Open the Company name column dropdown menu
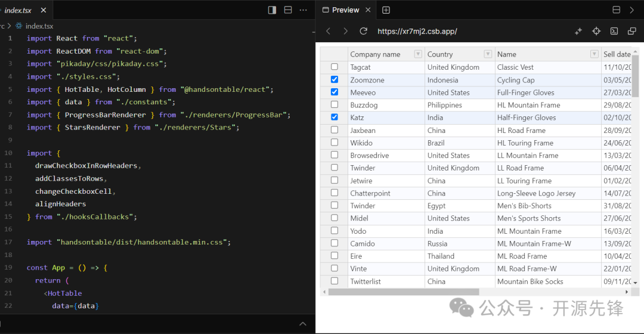 pos(418,54)
